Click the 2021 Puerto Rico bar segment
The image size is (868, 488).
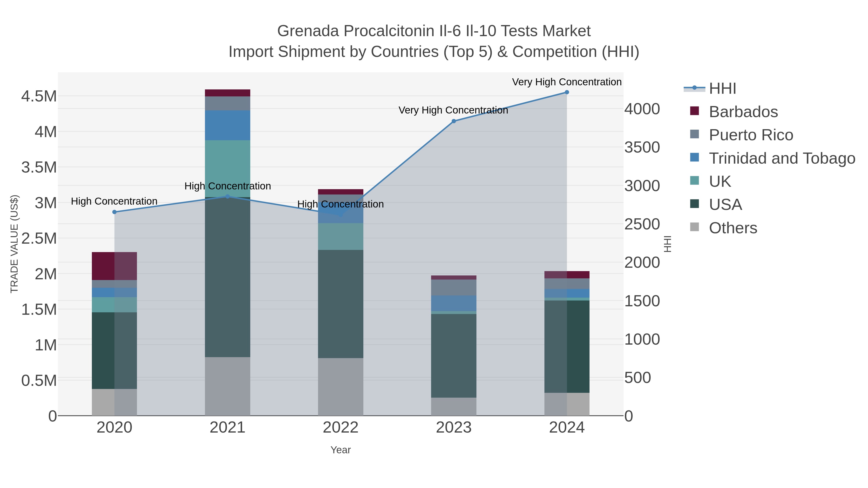227,103
